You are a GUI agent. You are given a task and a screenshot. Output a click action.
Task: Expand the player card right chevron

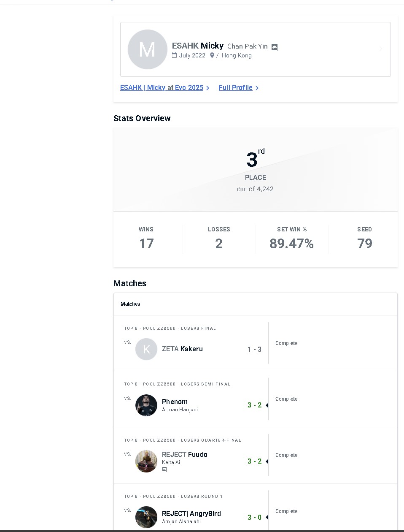(x=380, y=49)
